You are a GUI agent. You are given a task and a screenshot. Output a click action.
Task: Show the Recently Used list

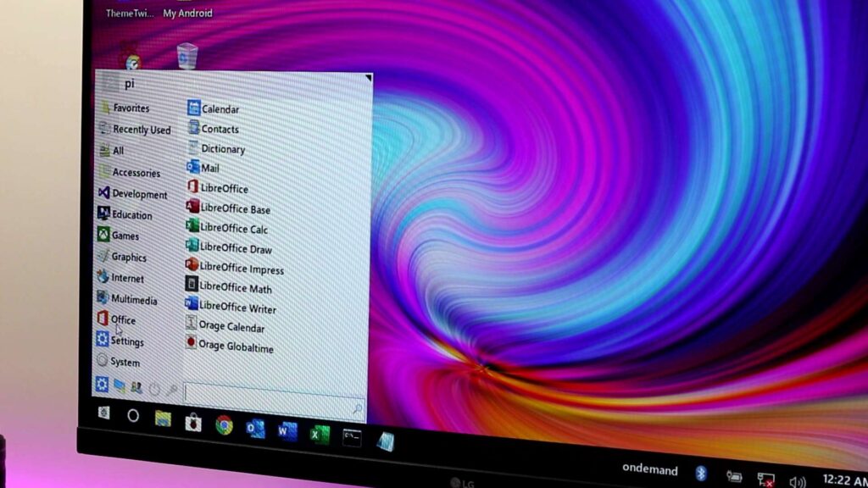tap(135, 130)
